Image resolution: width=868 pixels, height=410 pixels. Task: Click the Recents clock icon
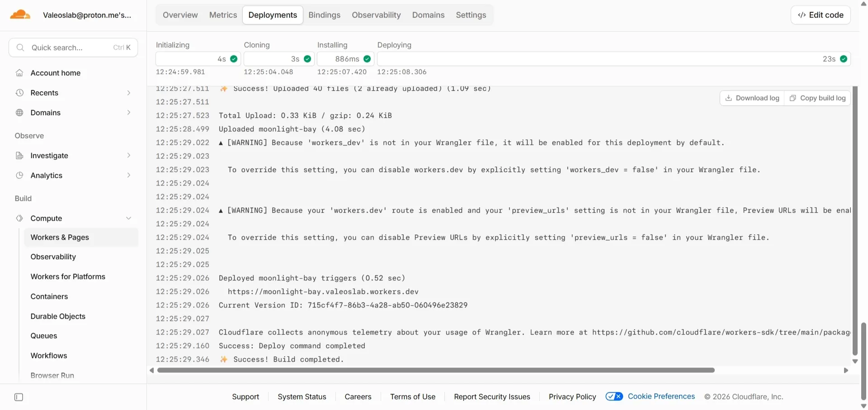19,93
